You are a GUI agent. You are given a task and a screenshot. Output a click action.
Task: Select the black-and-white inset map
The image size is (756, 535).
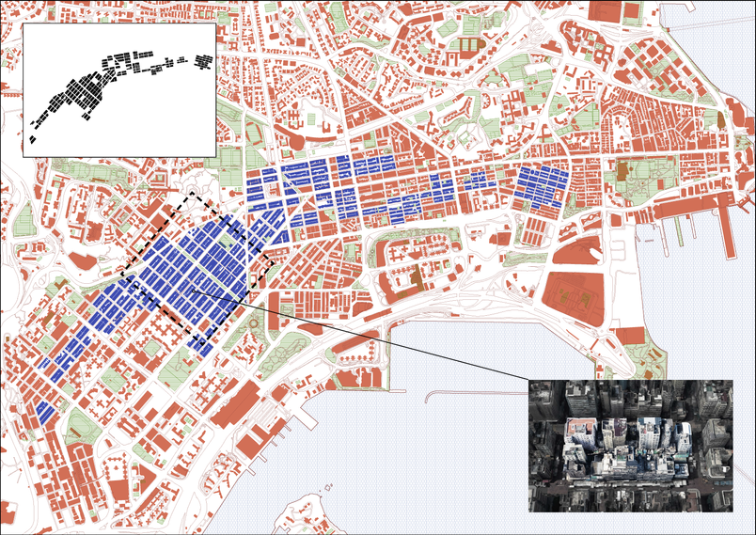point(119,90)
